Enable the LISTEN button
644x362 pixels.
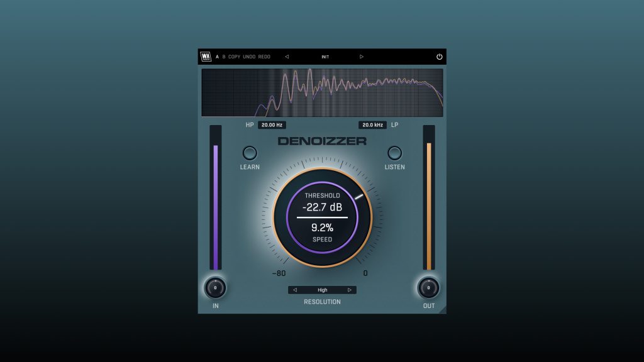[394, 153]
